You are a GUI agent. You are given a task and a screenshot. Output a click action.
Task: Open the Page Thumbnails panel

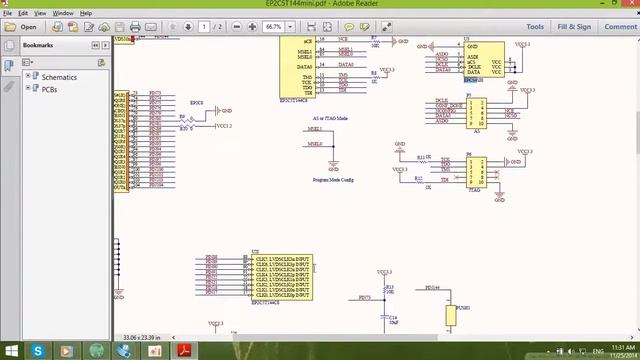pyautogui.click(x=9, y=45)
